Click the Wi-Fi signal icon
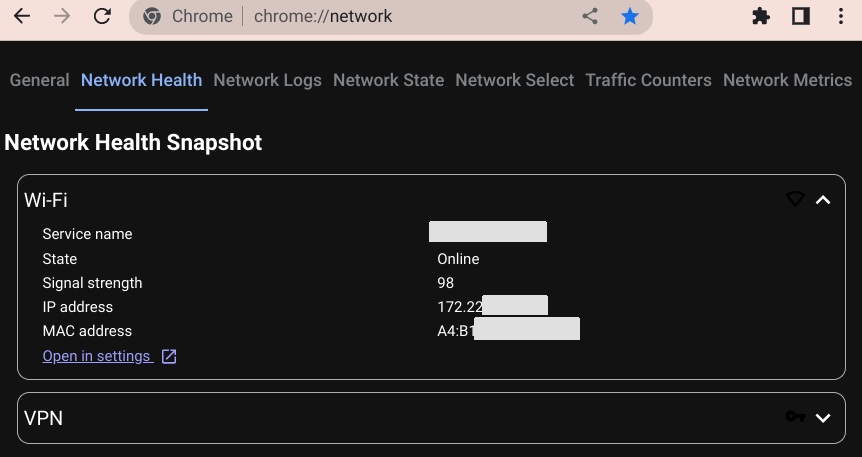Screen dimensions: 862x457 [795, 200]
